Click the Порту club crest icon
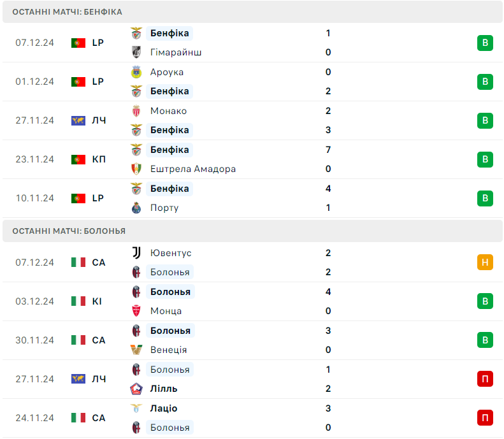The height and width of the screenshot is (439, 504). coord(136,208)
